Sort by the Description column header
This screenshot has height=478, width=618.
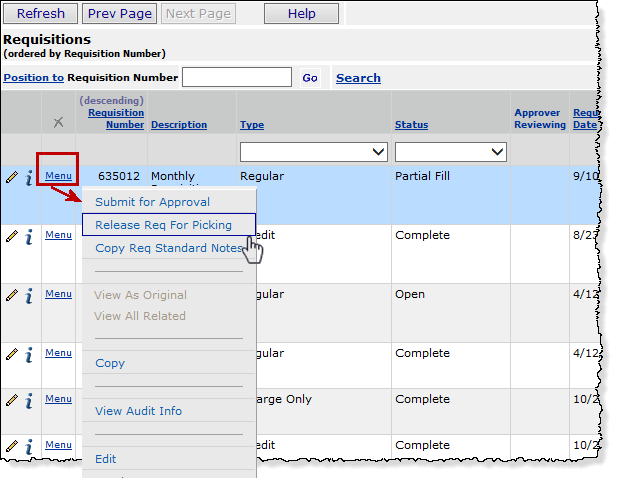(x=179, y=125)
